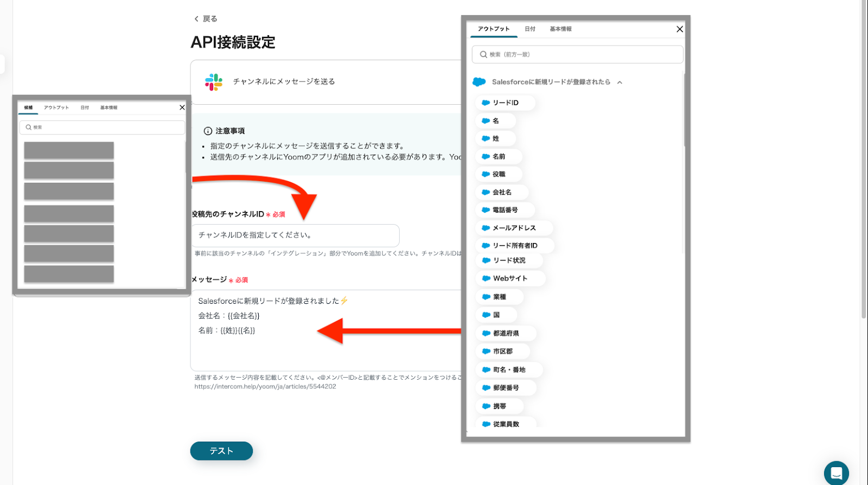Open アウトプット tab in left panel
The width and height of the screenshot is (868, 485).
56,107
